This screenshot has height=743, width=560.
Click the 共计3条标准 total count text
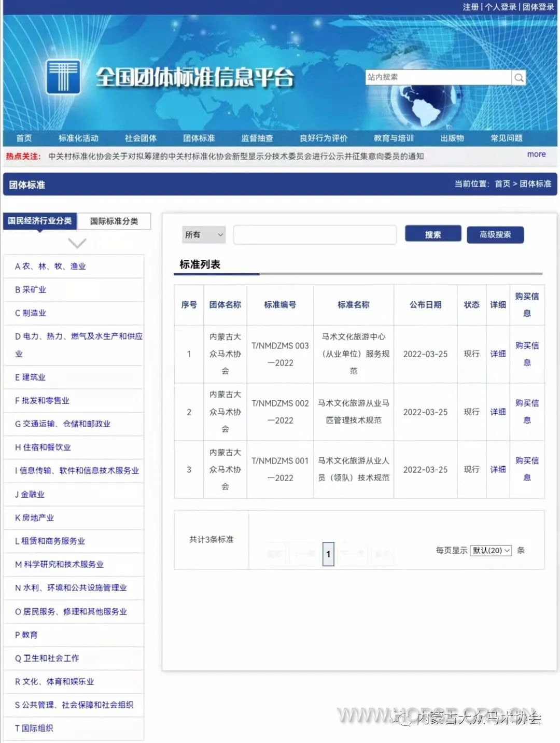click(x=212, y=539)
